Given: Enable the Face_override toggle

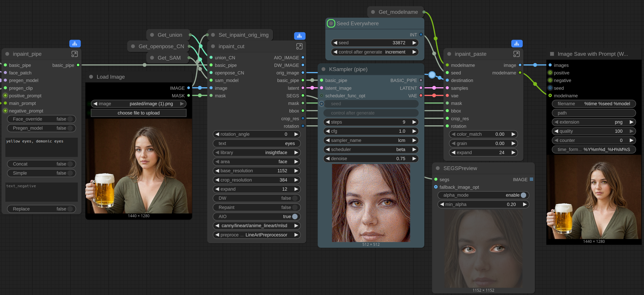Looking at the screenshot, I should tap(70, 119).
